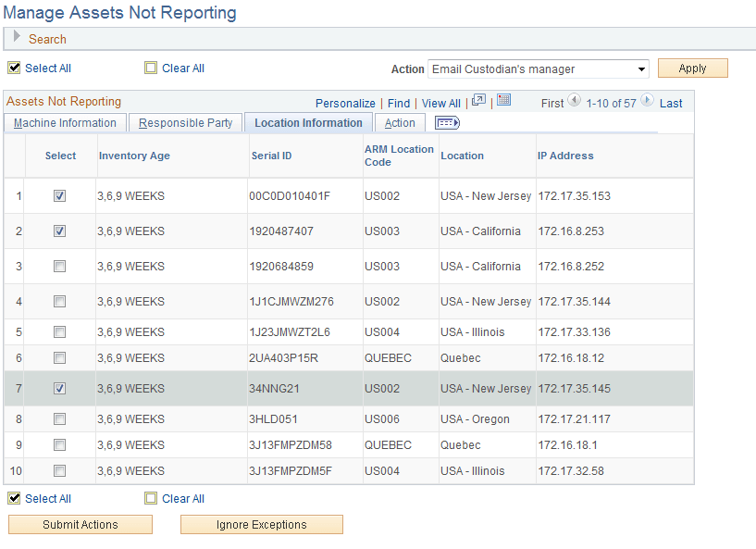Apply the Email Custodian's manager action

click(x=692, y=68)
